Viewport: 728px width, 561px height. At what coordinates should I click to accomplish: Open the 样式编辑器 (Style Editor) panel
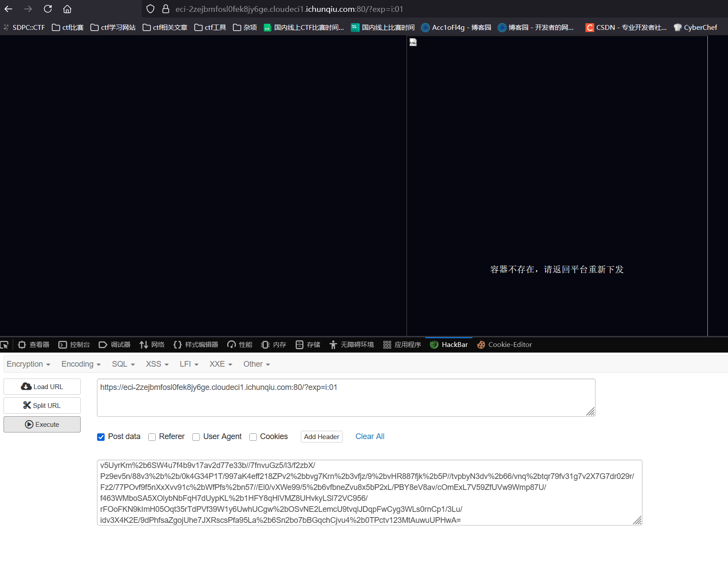195,345
